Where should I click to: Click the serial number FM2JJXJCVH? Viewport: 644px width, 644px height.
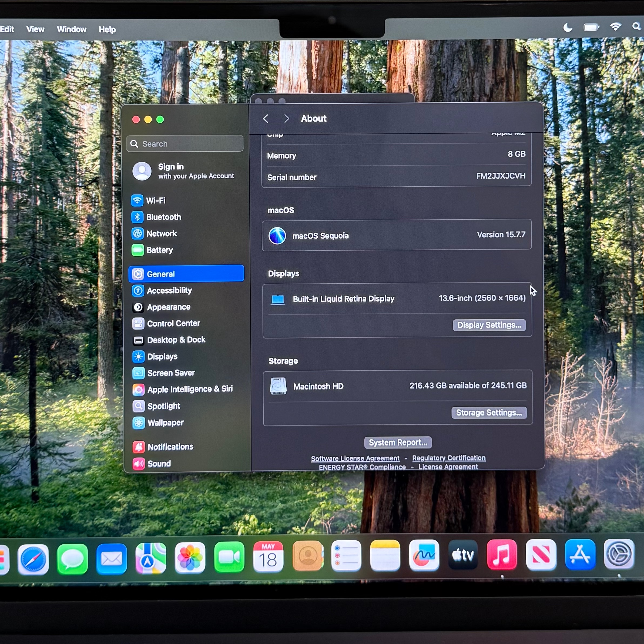(501, 176)
